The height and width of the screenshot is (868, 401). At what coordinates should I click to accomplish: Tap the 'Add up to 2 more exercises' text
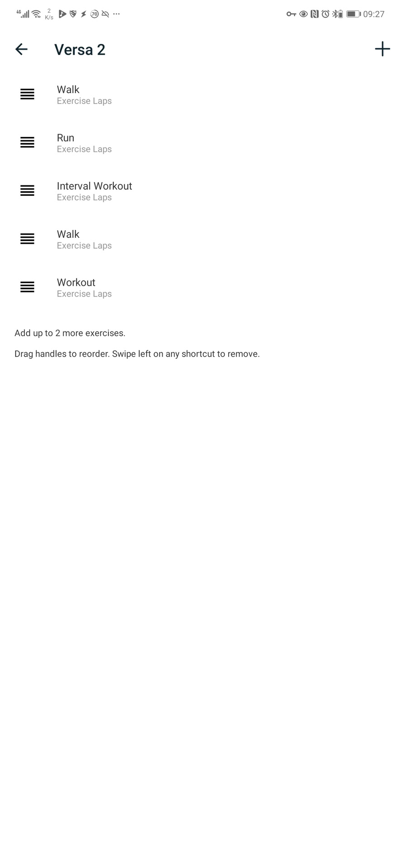(70, 333)
